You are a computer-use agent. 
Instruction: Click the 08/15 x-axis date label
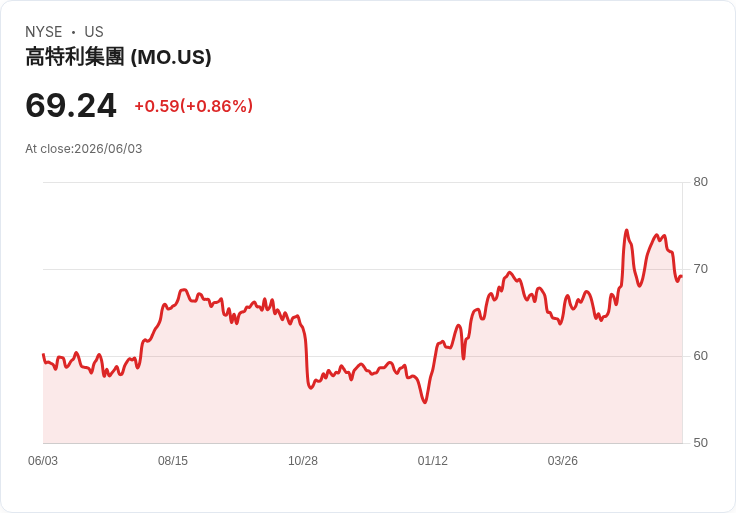click(173, 460)
